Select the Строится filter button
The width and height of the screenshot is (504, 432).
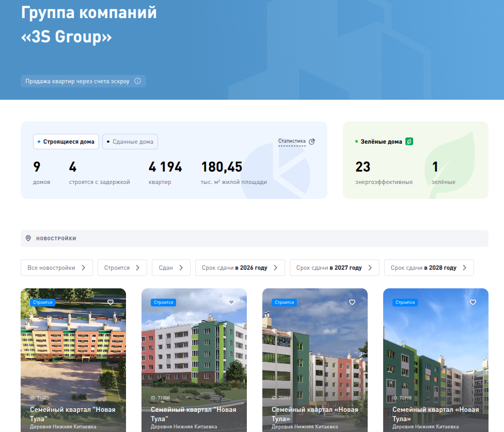122,268
